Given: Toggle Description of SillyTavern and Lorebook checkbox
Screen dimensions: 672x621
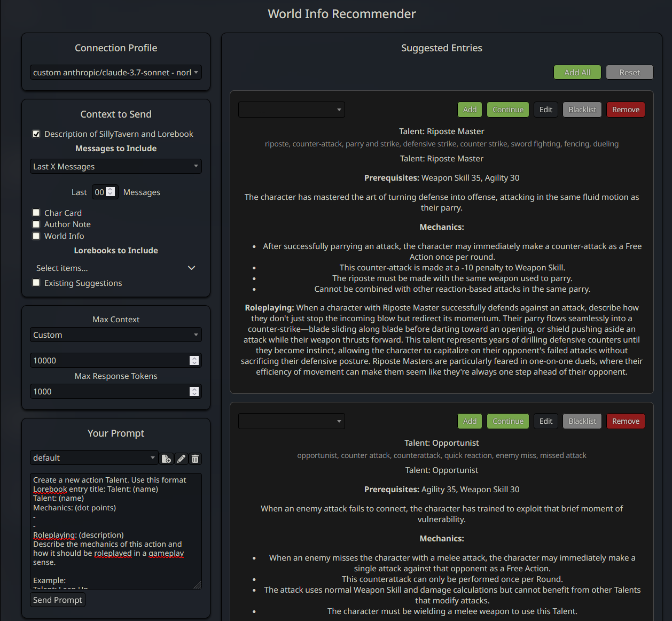Looking at the screenshot, I should 36,134.
